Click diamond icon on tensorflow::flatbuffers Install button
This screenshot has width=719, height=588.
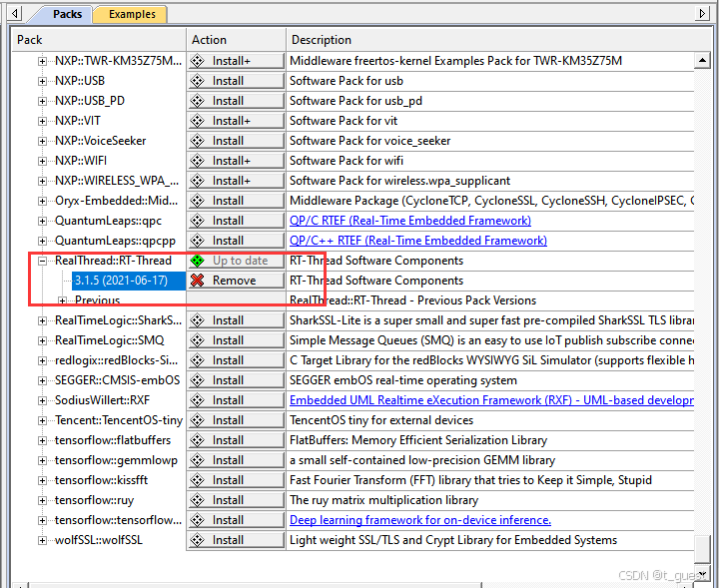point(197,440)
